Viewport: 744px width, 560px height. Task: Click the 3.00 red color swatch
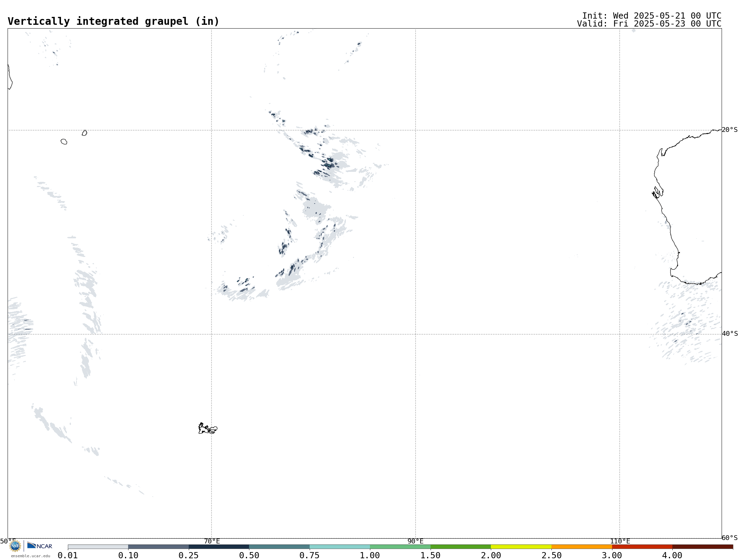point(642,547)
